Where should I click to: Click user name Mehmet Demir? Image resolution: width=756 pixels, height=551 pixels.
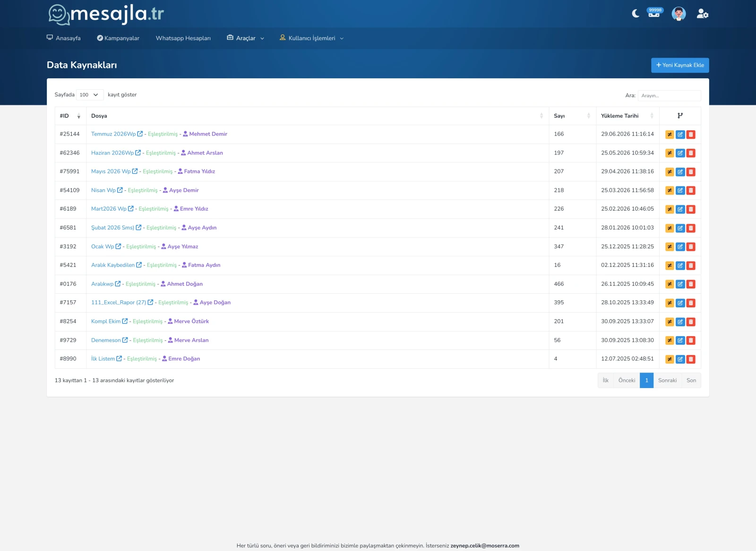tap(208, 134)
